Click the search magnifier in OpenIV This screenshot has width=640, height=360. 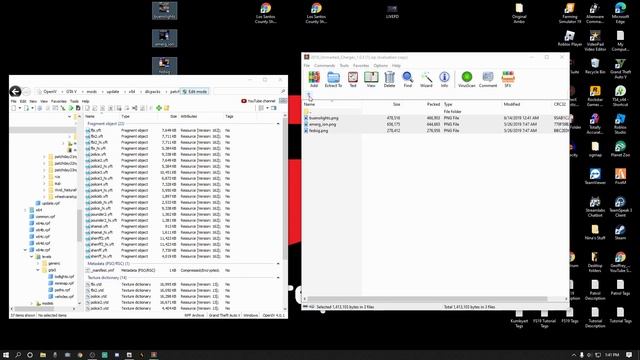282,91
